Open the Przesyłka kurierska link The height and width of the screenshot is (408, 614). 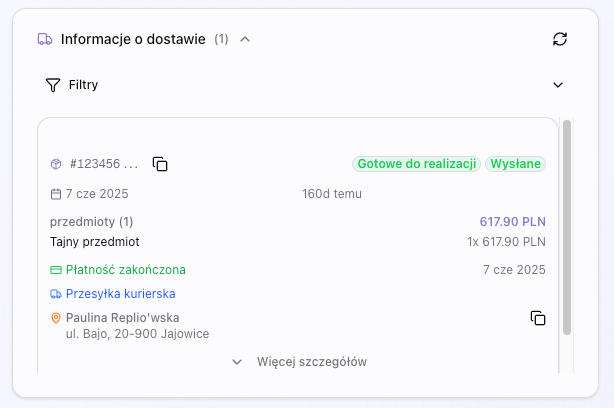pos(120,294)
